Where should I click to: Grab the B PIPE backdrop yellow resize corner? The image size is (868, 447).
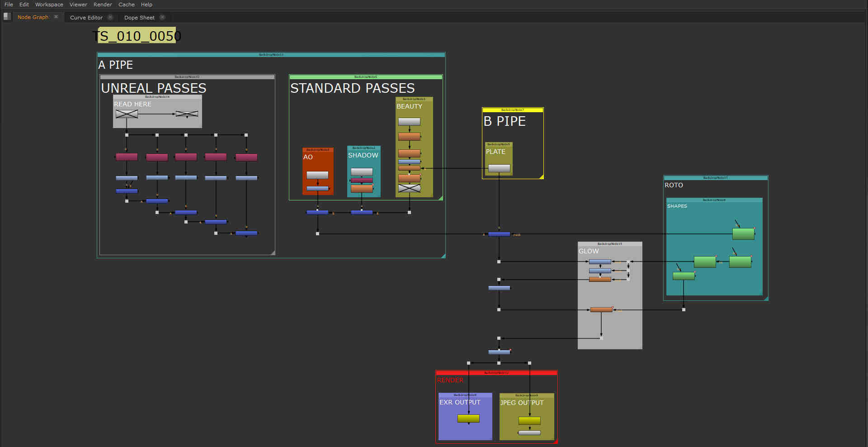point(541,176)
